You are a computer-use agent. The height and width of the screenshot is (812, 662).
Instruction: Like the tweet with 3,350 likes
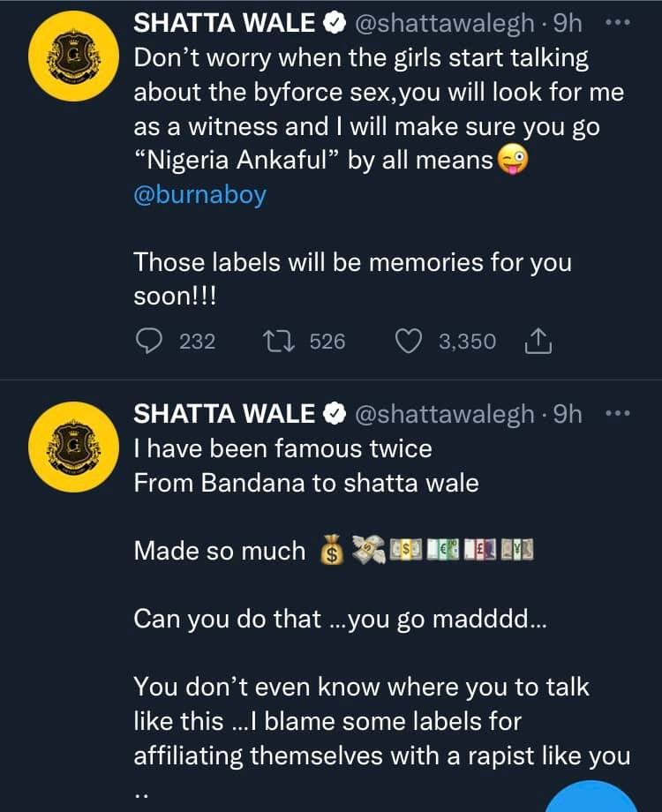[409, 342]
